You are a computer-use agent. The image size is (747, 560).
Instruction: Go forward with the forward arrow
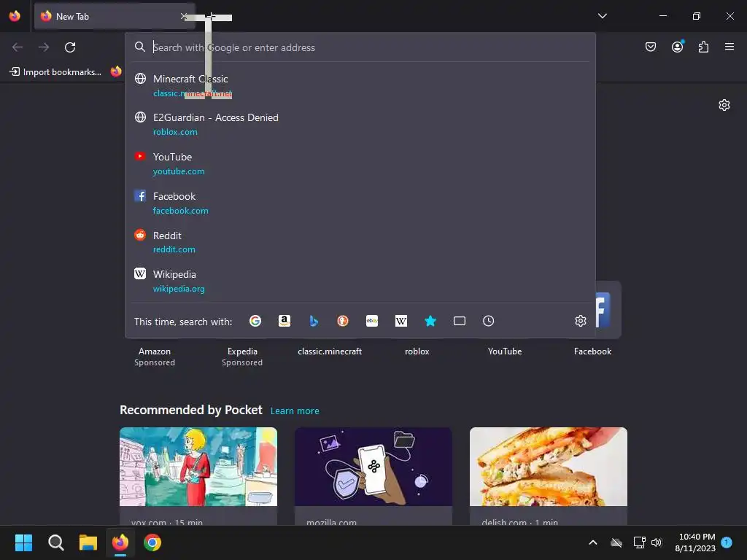44,47
